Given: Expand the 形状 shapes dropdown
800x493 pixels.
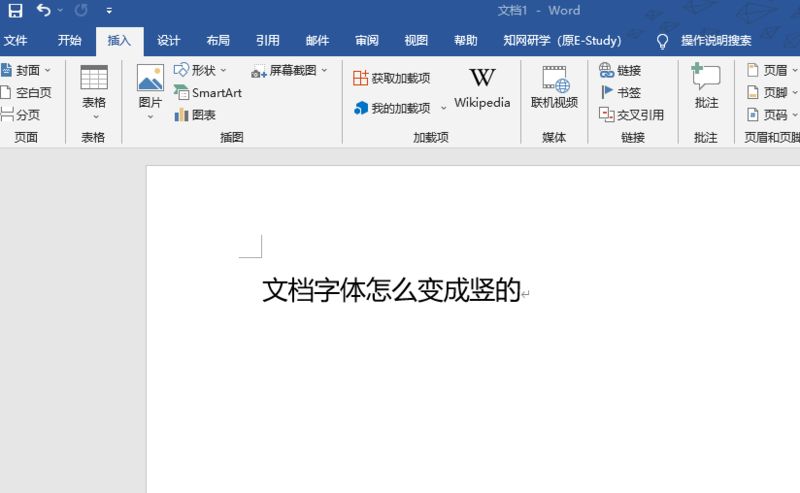Looking at the screenshot, I should coord(223,71).
